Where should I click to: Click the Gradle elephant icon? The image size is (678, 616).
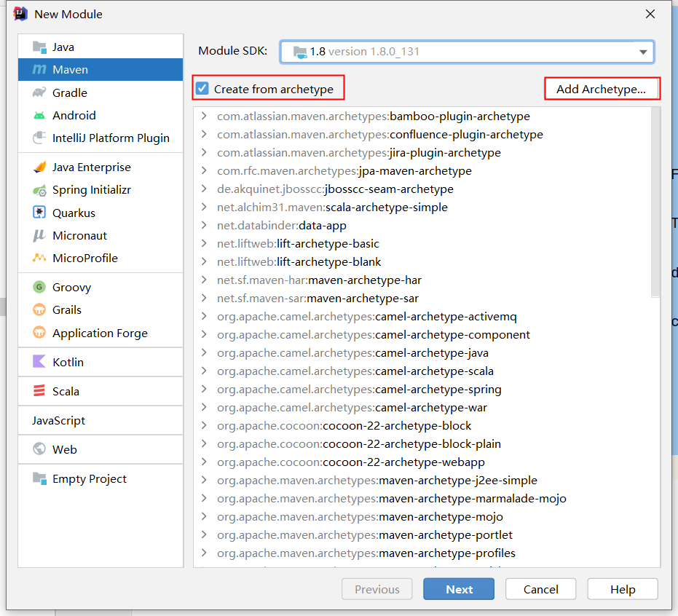[x=39, y=92]
